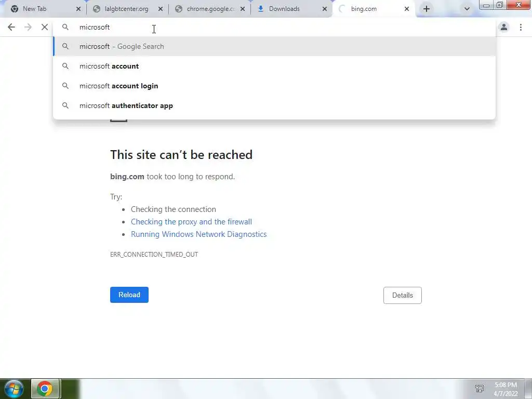532x399 pixels.
Task: Click the 'Checking the connection' text
Action: pyautogui.click(x=174, y=209)
